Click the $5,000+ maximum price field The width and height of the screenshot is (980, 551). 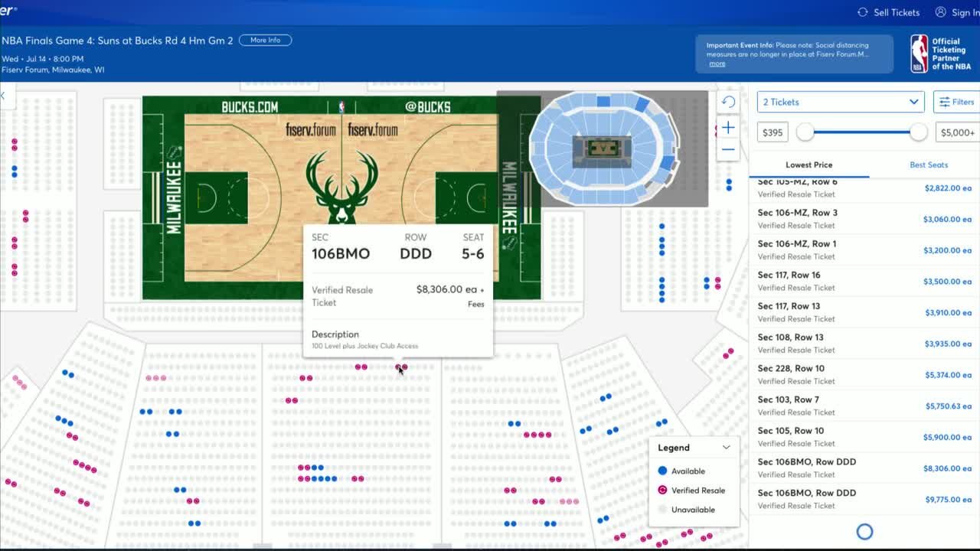pos(958,132)
